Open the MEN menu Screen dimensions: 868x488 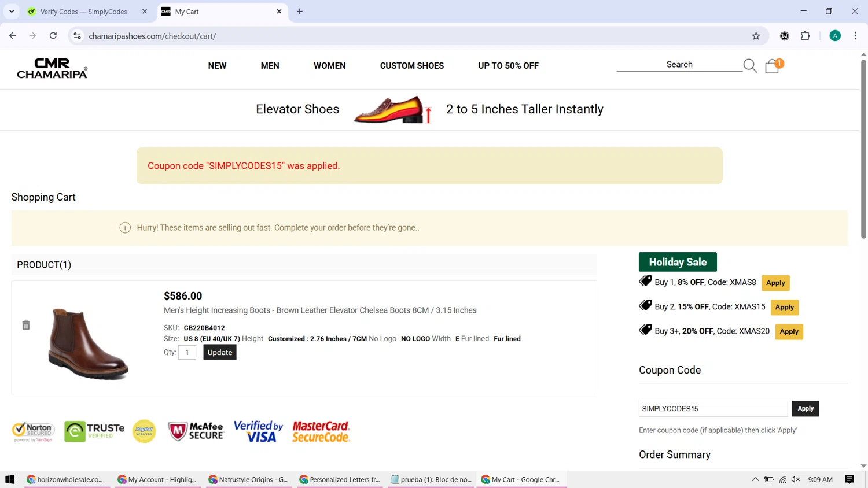pyautogui.click(x=270, y=66)
